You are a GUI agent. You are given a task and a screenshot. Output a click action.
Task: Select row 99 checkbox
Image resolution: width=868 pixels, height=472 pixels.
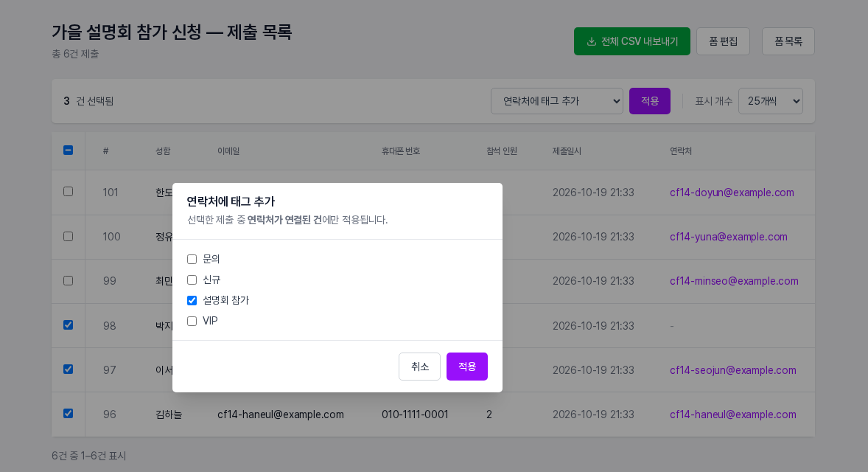[x=68, y=281]
